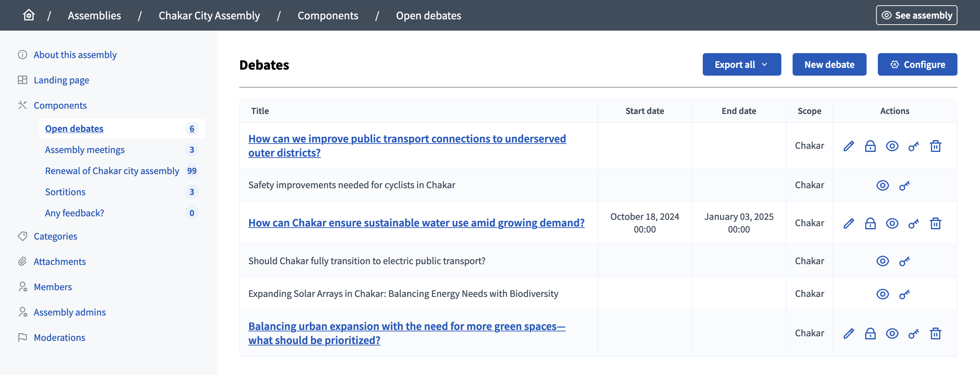Edit the public transport connections debate
Screen dimensions: 980x375
[x=848, y=146]
